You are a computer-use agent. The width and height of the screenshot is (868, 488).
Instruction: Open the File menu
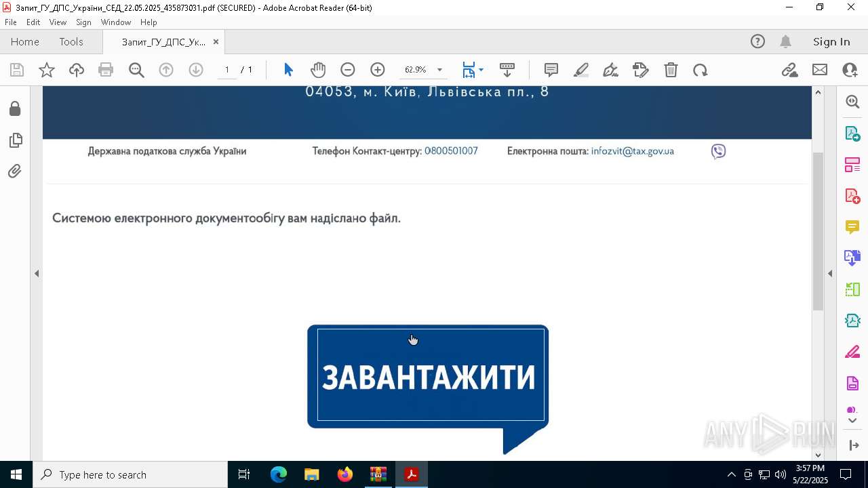(11, 22)
